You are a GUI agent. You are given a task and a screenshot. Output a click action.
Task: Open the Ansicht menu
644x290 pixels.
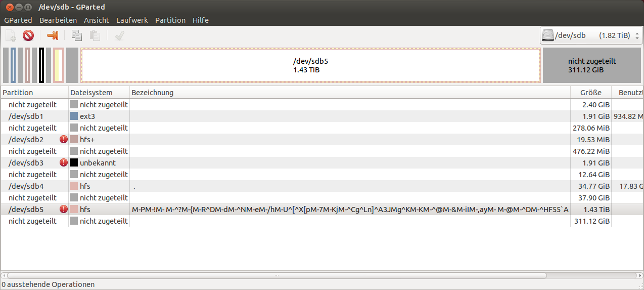pyautogui.click(x=97, y=20)
